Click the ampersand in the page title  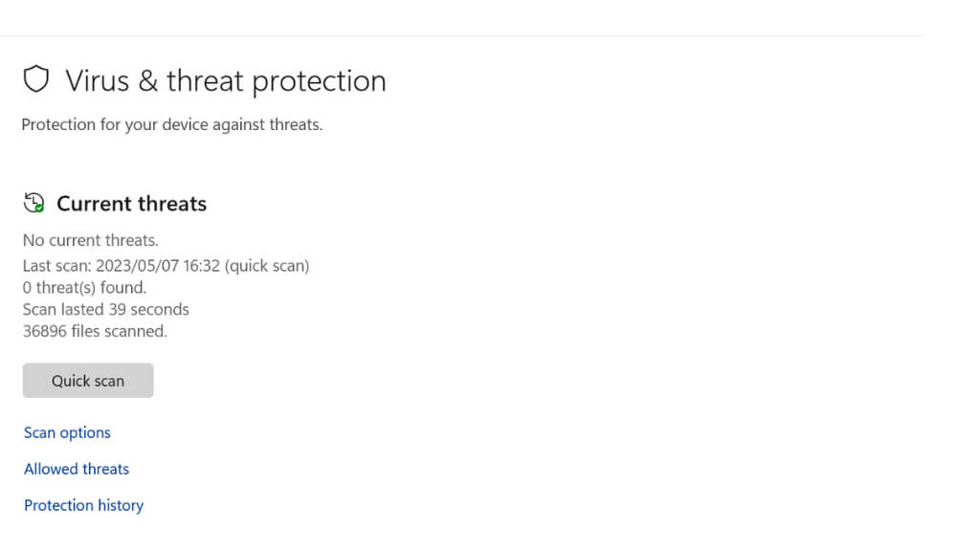click(147, 81)
